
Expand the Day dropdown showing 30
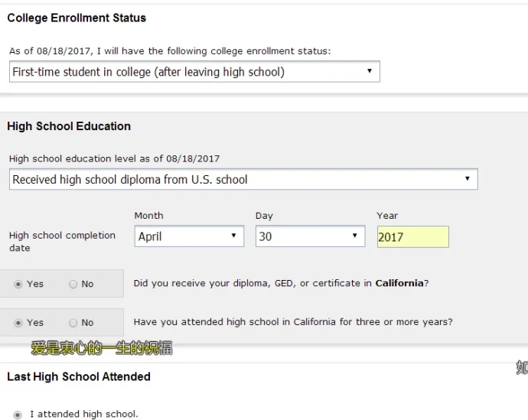[x=310, y=236]
